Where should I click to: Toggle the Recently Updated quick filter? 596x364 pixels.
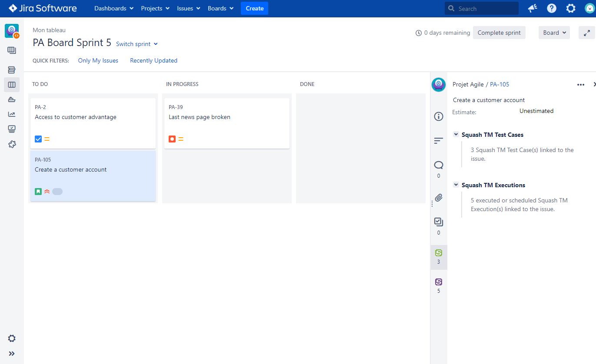tap(153, 61)
